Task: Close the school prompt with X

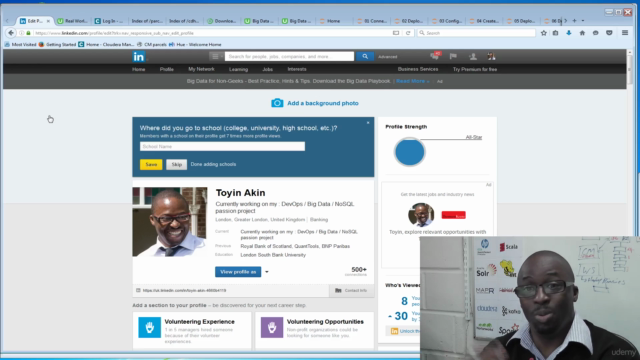Action: (368, 122)
